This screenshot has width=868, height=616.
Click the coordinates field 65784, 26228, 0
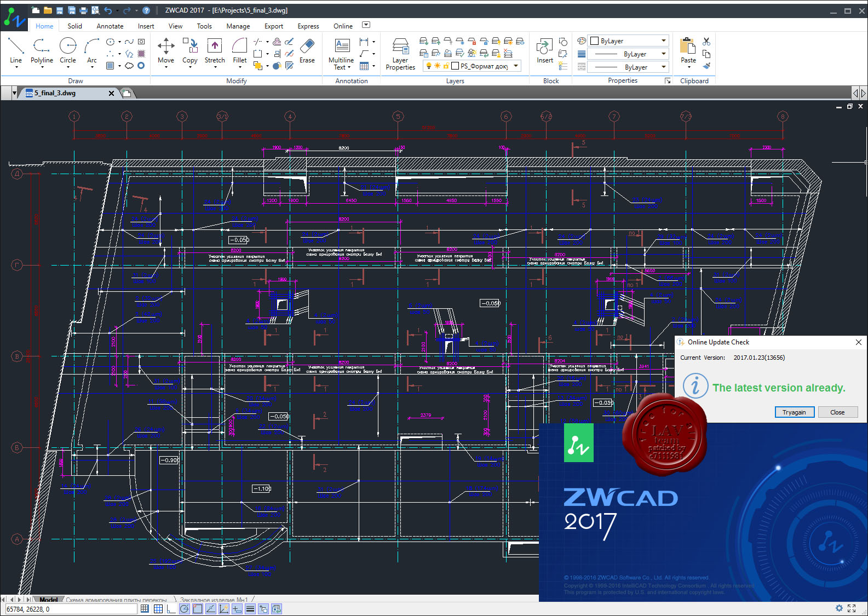click(71, 609)
